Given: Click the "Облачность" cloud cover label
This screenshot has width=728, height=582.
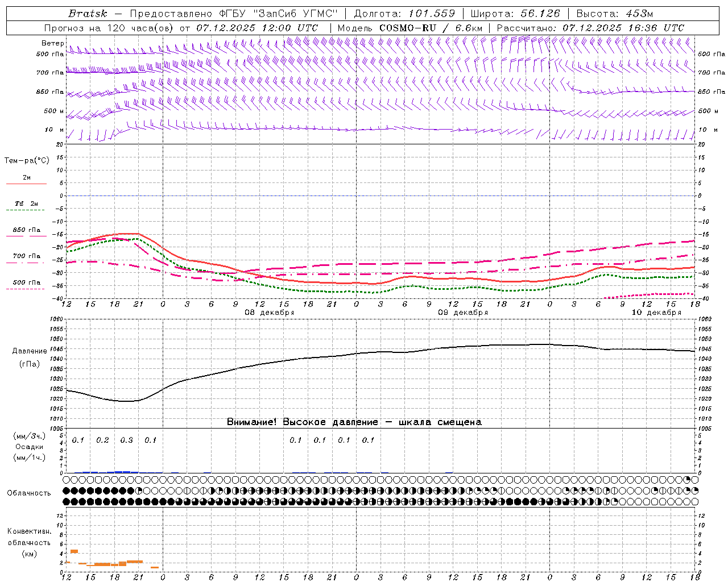Looking at the screenshot, I should tap(29, 493).
